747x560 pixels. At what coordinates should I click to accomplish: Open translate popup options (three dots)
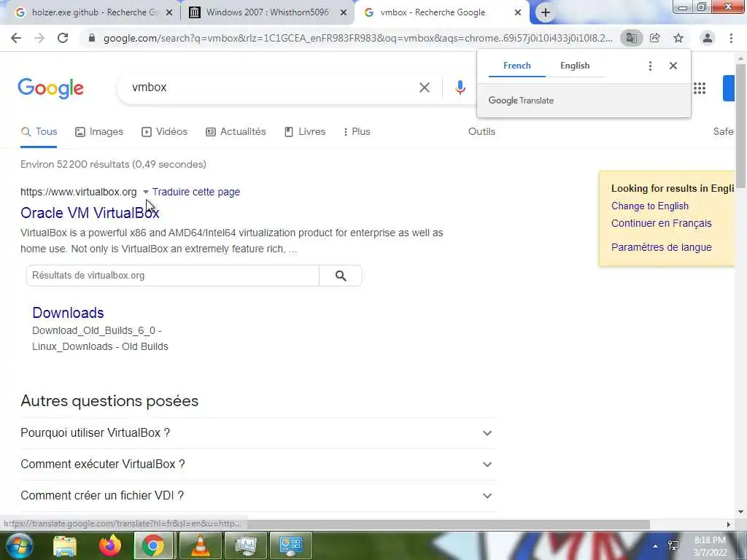(x=650, y=66)
